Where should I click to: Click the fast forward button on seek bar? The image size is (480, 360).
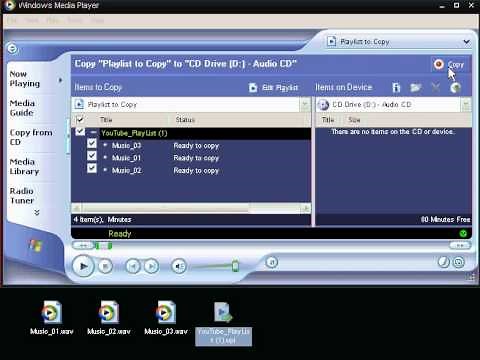460,246
